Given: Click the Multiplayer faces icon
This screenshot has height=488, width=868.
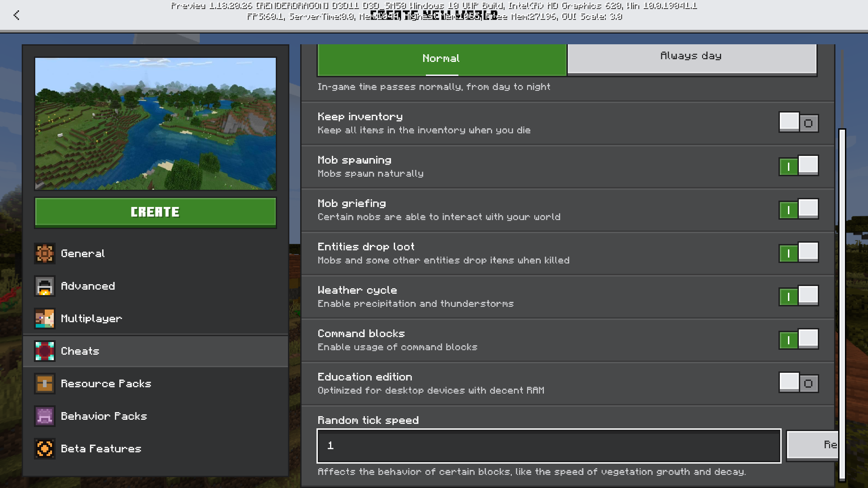Looking at the screenshot, I should pyautogui.click(x=45, y=319).
